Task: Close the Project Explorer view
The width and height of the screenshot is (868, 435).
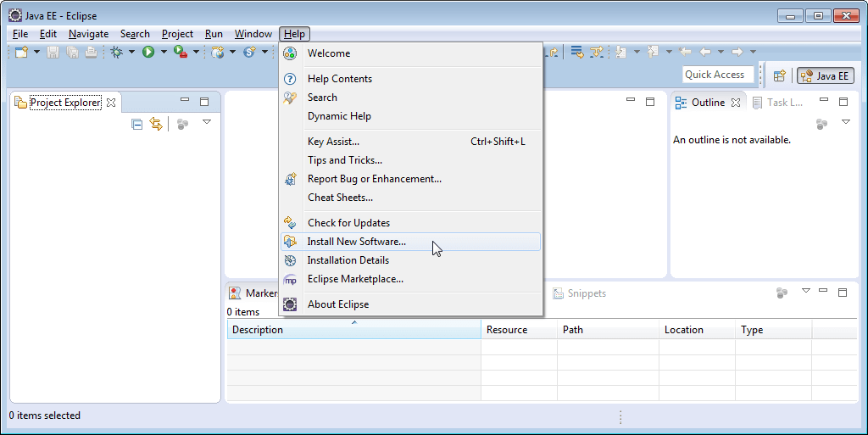Action: (x=111, y=103)
